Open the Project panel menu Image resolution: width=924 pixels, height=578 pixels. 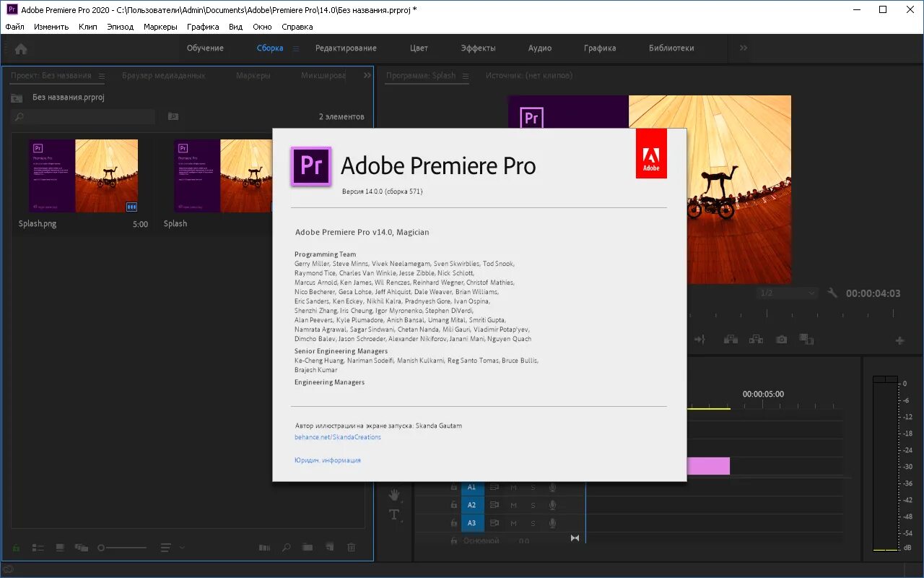pos(102,76)
